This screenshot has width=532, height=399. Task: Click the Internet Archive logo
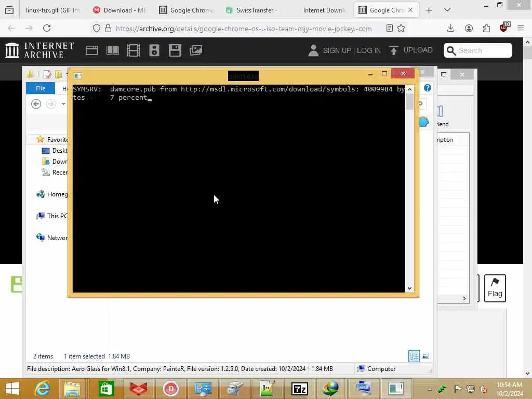(x=39, y=50)
